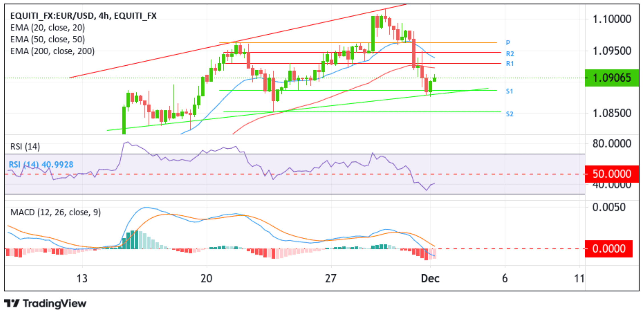Select the EMA (200, close, 200) legend
644x319 pixels.
pyautogui.click(x=52, y=51)
